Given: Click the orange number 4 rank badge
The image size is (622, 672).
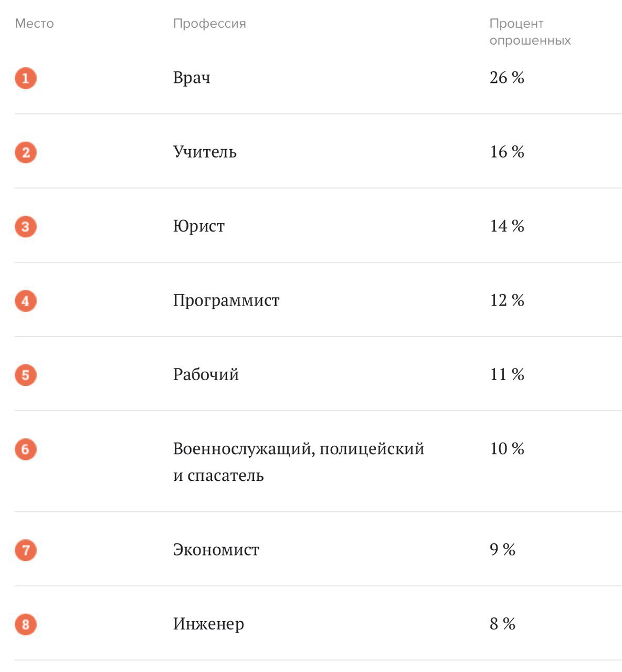Looking at the screenshot, I should (x=25, y=301).
